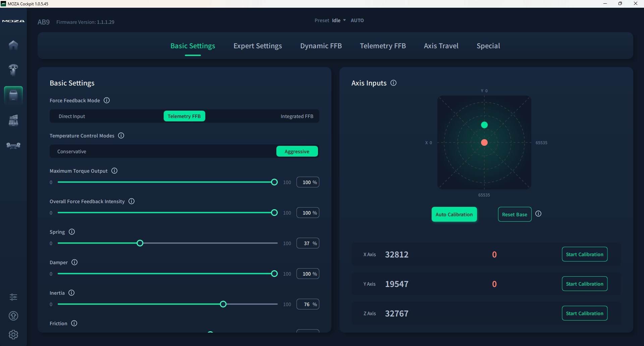The width and height of the screenshot is (644, 346).
Task: Go to the Dynamic FFB tab
Action: point(321,46)
